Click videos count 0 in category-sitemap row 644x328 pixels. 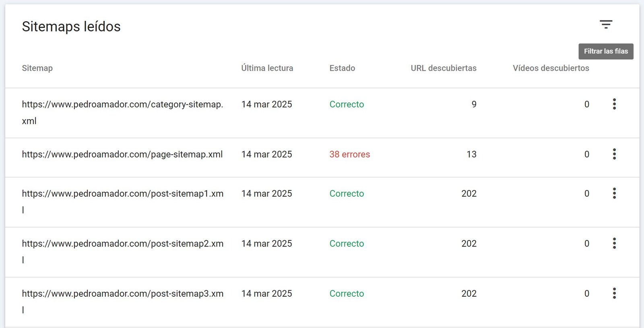point(587,105)
